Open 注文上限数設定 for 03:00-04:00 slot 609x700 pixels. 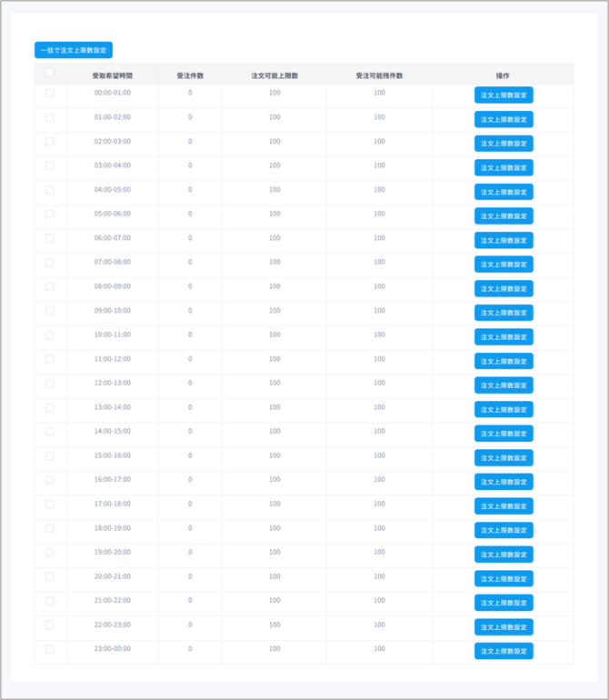(x=504, y=167)
